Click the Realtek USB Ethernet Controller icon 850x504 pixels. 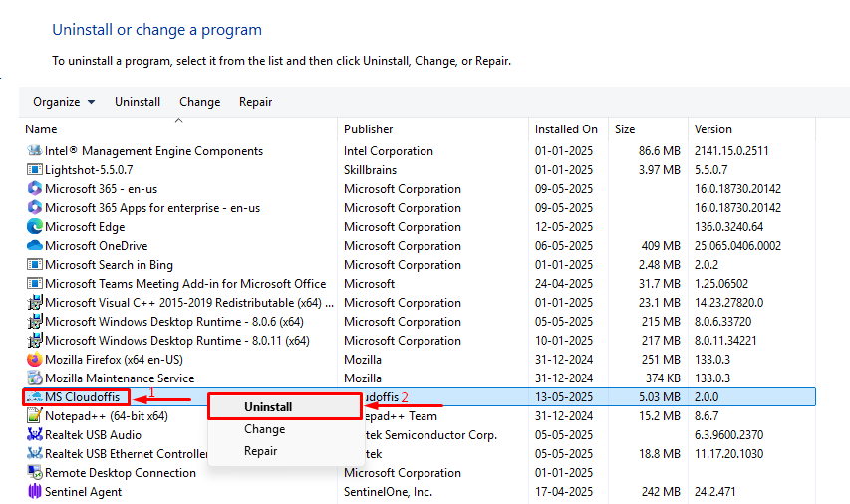pyautogui.click(x=35, y=453)
